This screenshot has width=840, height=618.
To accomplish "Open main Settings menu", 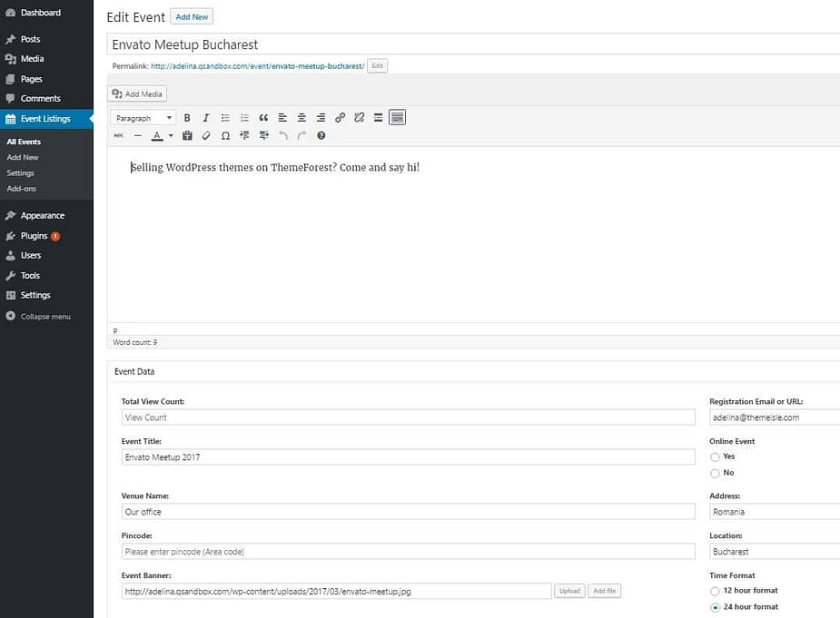I will 46,295.
